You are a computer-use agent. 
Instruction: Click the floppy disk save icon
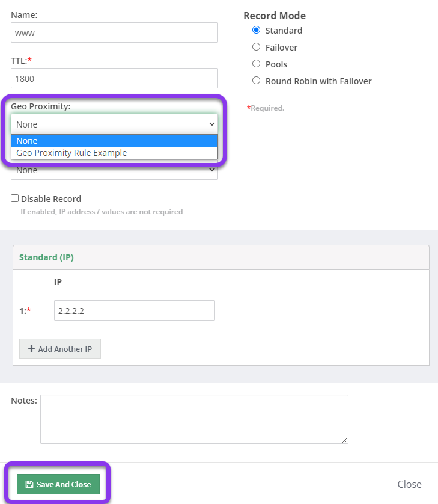(29, 484)
